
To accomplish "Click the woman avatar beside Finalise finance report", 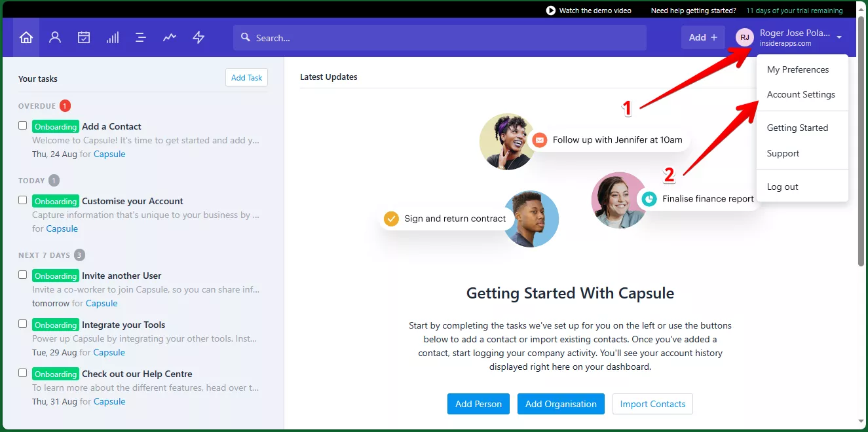I will point(619,200).
